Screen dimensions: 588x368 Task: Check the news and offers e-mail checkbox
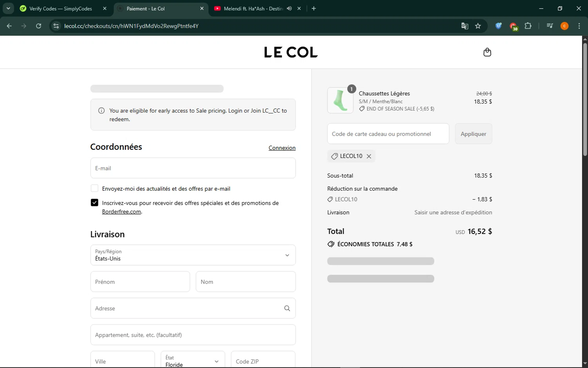(x=94, y=188)
